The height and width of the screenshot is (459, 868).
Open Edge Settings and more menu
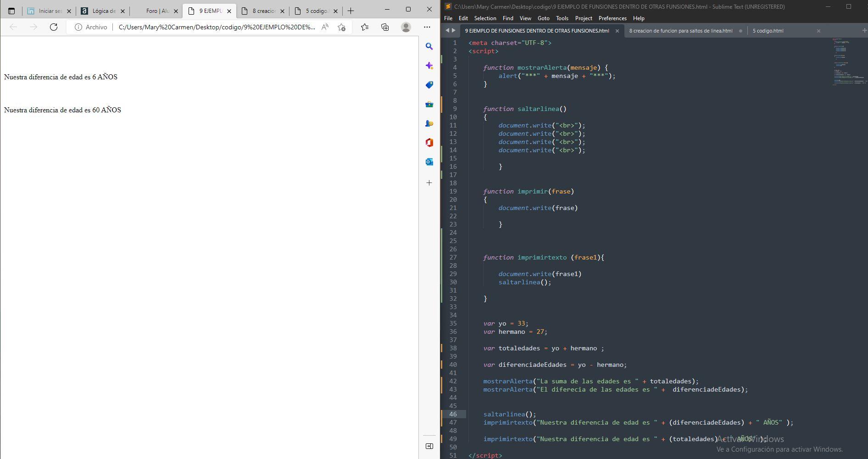[x=427, y=27]
